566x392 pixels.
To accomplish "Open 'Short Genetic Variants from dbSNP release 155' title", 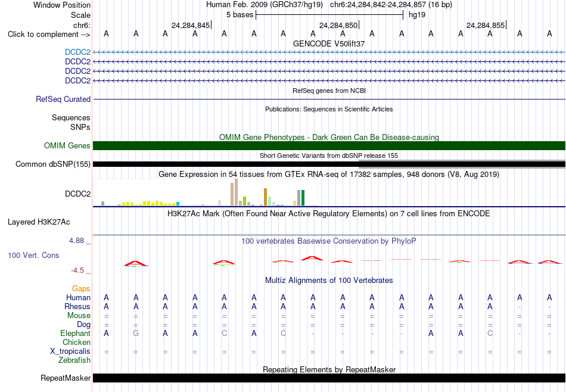I will pos(329,155).
